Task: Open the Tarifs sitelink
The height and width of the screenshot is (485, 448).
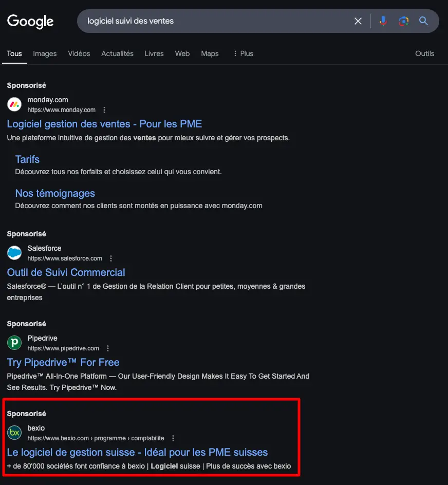Action: click(27, 159)
